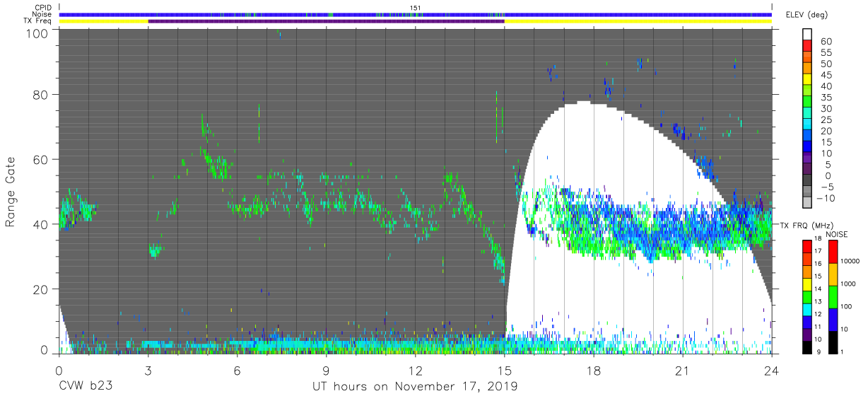Click the axis title "UT hours on November 17, 2019"

[416, 386]
